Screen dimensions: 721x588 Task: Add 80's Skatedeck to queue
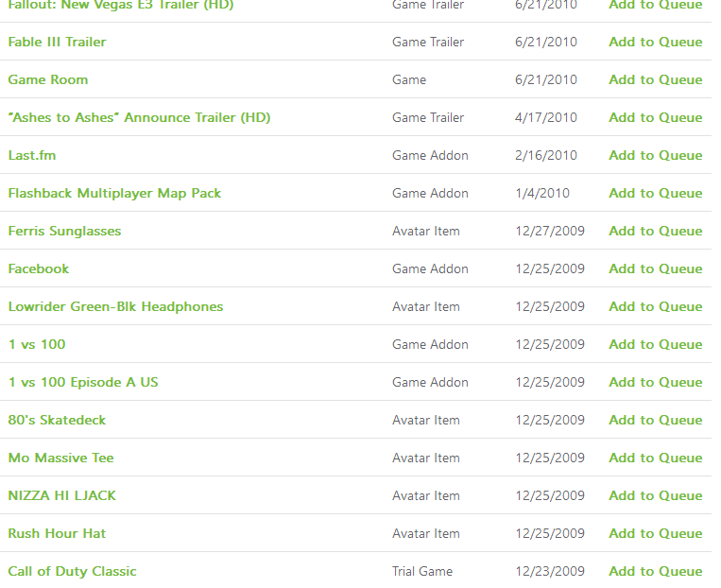click(656, 420)
